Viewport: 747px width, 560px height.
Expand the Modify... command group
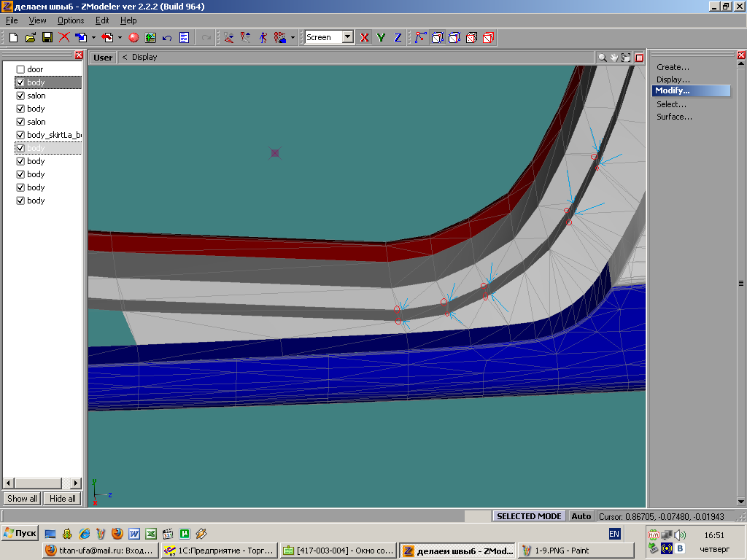(x=672, y=91)
